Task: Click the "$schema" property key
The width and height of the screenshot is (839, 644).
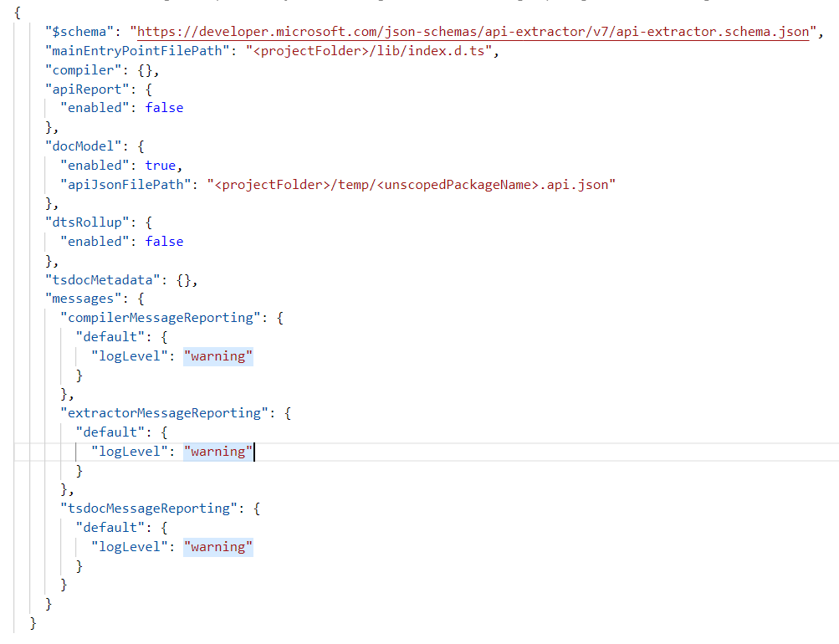Action: pos(79,32)
